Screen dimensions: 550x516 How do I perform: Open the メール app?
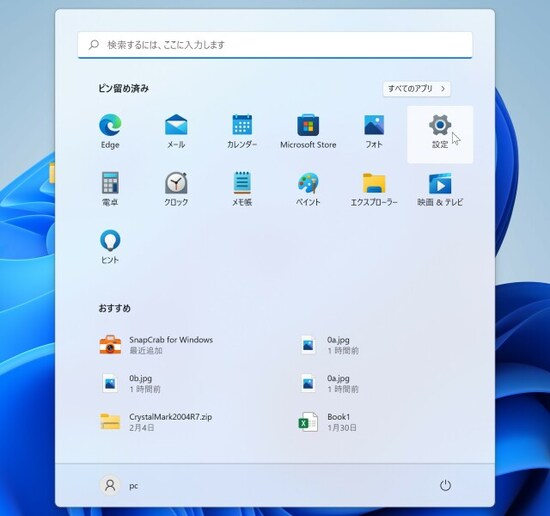176,132
